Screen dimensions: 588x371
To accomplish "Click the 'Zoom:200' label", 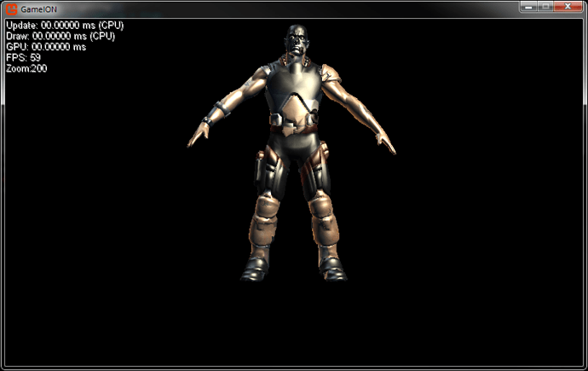I will 26,68.
